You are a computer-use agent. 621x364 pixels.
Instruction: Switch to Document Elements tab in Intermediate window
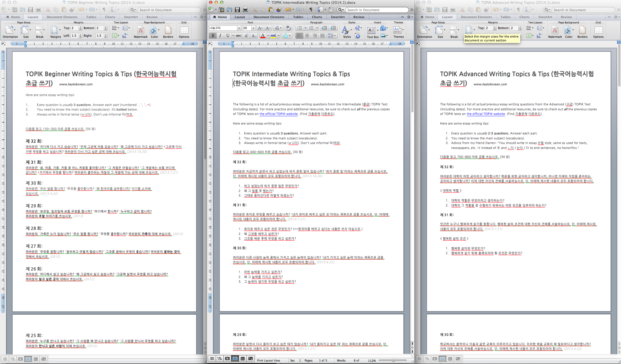click(269, 17)
